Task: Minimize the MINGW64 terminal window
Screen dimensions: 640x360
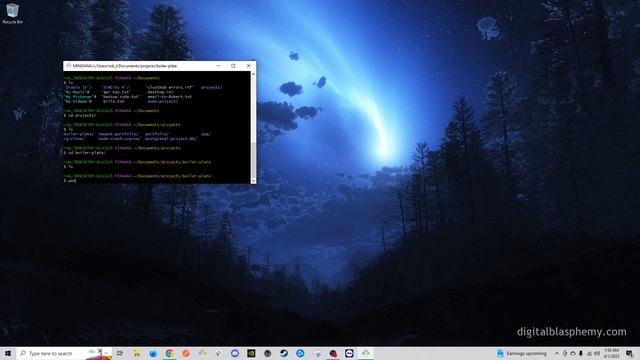Action: tap(218, 66)
